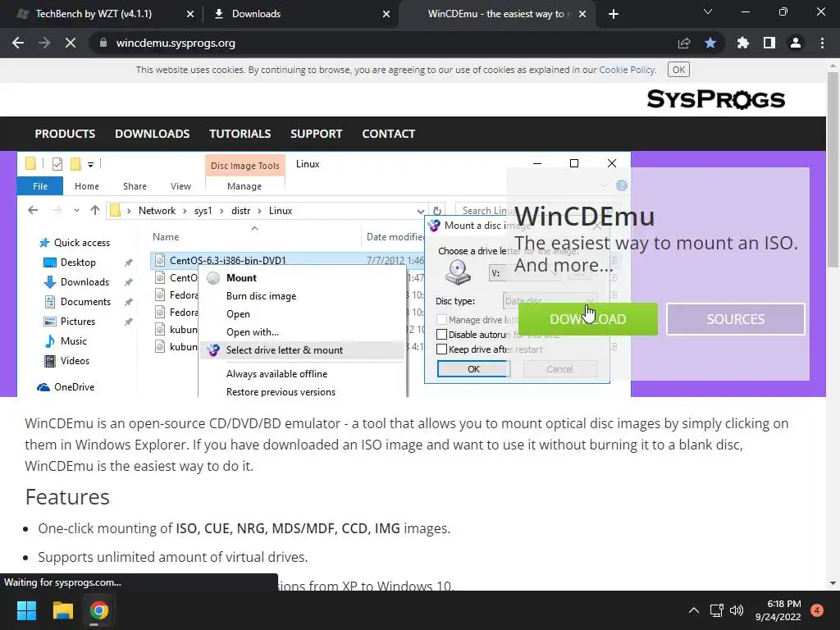Click Downloads folder icon in the Quick access list
840x630 pixels.
point(50,282)
